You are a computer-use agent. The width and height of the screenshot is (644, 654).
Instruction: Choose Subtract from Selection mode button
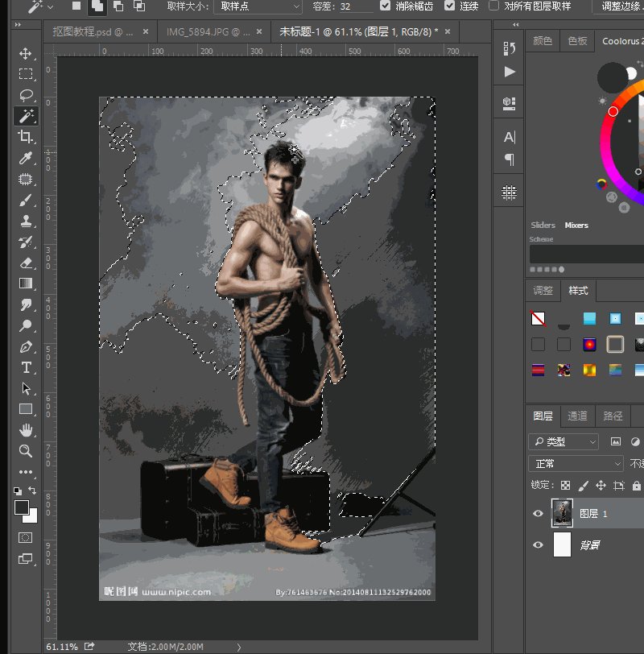coord(118,6)
